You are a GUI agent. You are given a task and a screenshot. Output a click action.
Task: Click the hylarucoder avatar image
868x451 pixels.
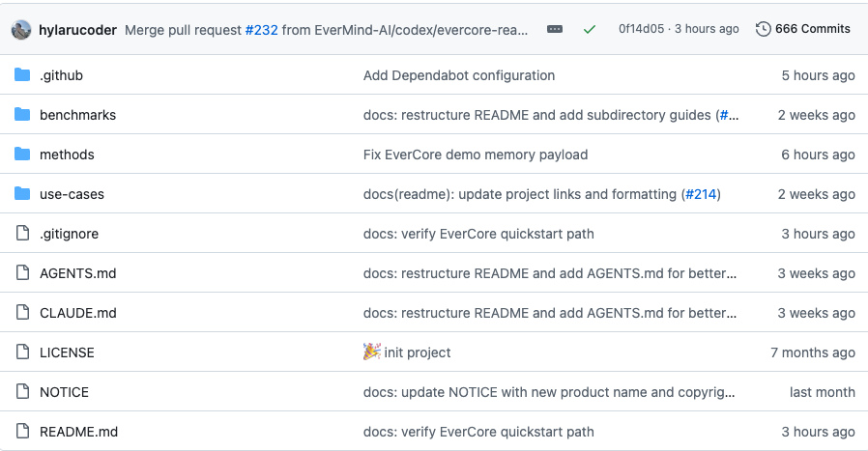point(21,30)
